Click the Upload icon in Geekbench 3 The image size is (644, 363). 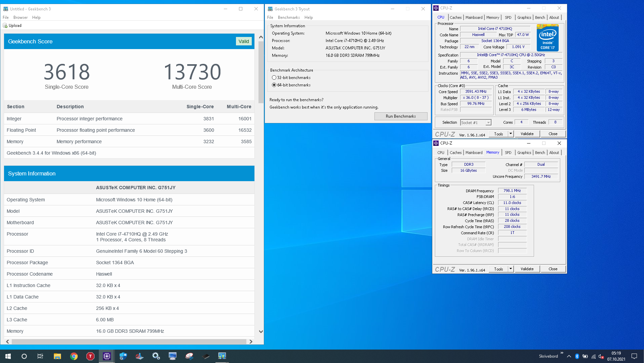tap(5, 26)
